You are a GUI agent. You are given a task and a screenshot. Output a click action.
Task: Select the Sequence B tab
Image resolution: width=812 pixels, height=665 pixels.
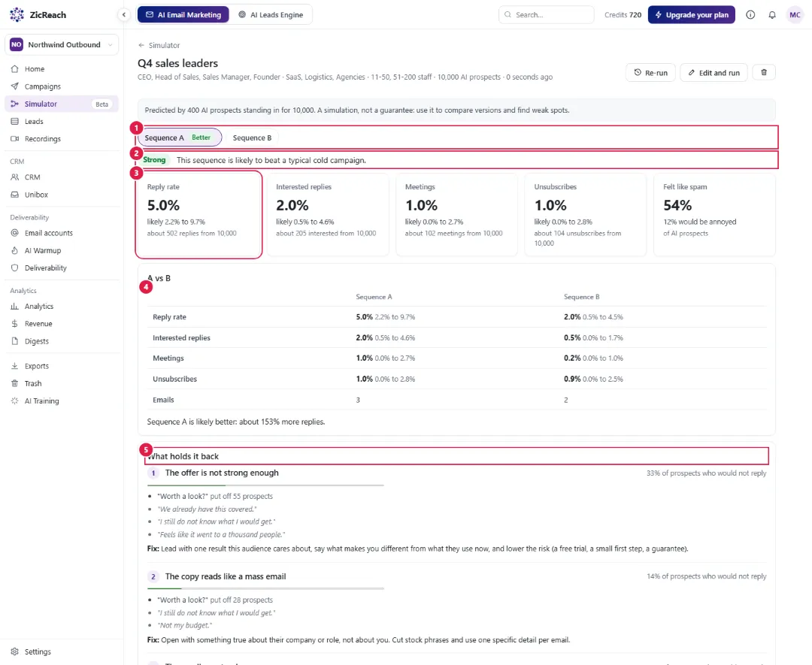[252, 138]
